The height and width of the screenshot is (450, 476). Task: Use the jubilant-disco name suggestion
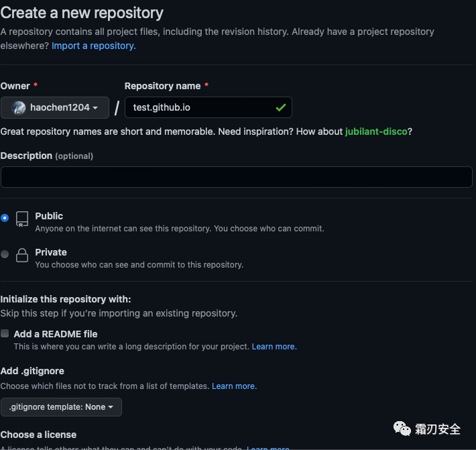point(376,131)
